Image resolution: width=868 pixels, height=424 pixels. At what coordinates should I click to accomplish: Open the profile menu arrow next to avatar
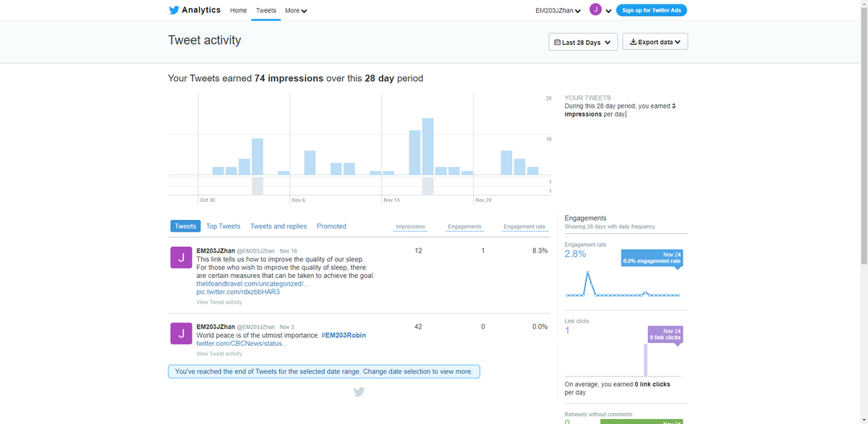coord(608,11)
